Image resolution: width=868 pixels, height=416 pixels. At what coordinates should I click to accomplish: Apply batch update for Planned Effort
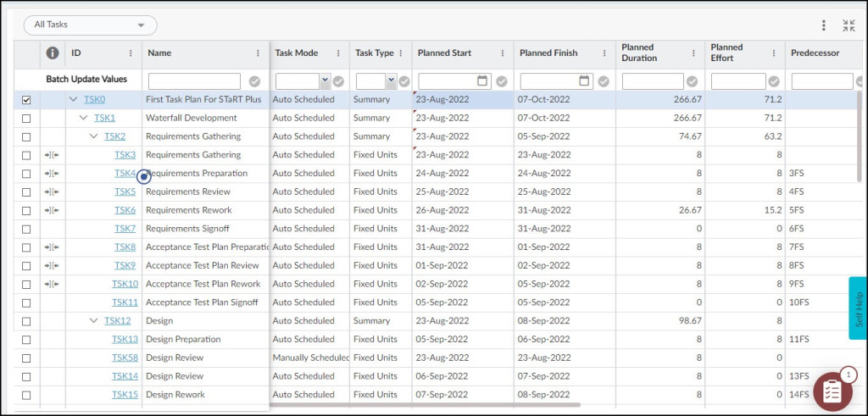tap(774, 81)
